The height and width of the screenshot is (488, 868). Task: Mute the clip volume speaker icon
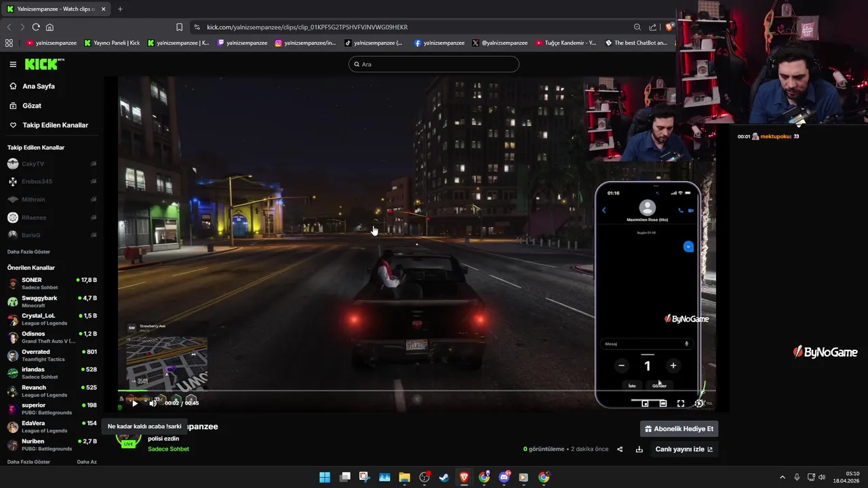point(153,403)
